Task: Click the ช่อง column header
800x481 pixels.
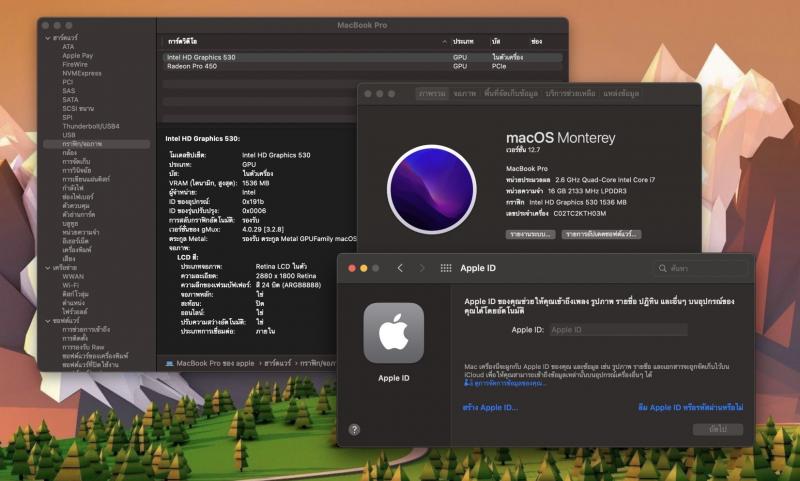Action: (x=536, y=41)
